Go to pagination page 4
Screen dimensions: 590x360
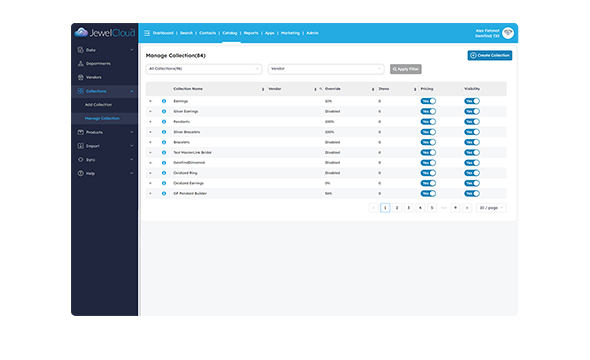pyautogui.click(x=420, y=208)
